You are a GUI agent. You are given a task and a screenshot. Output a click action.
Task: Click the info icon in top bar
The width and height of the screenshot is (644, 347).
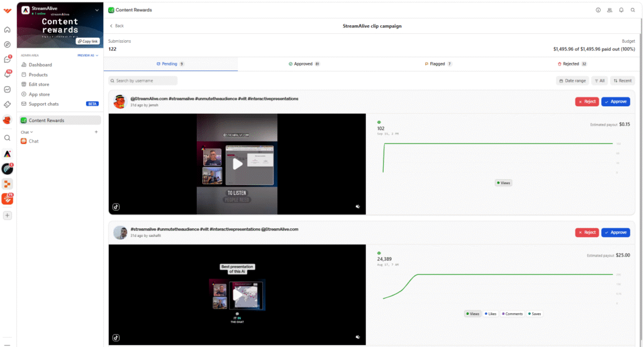coord(598,10)
